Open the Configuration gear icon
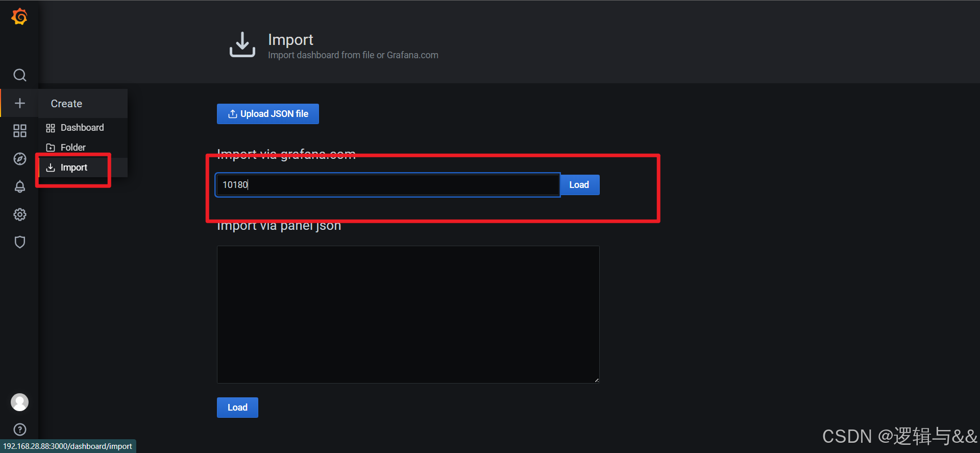 point(19,214)
